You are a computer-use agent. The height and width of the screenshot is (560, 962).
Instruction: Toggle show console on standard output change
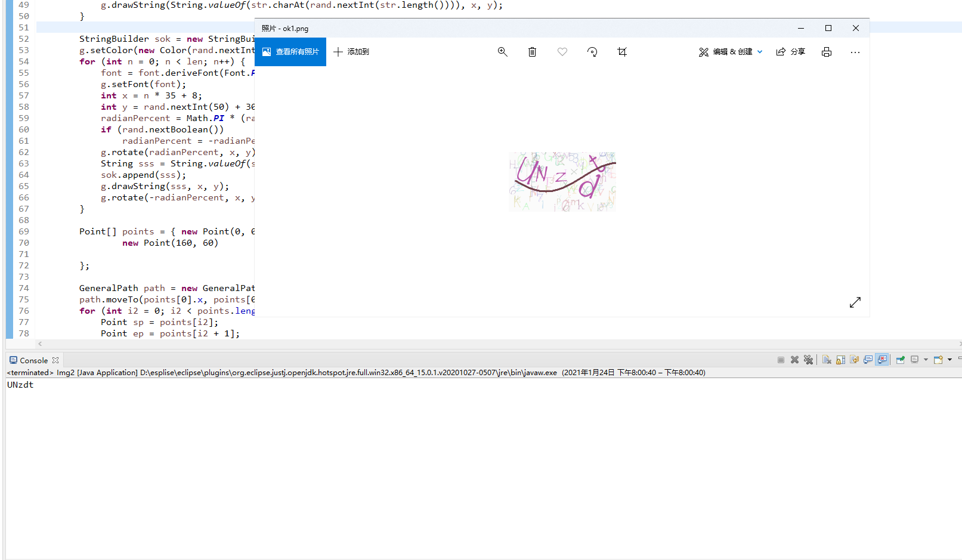click(x=868, y=360)
